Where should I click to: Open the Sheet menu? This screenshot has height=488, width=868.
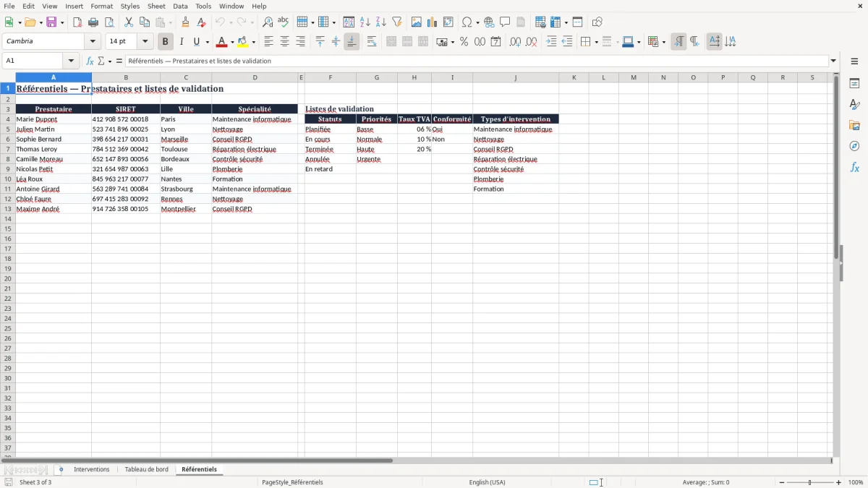click(156, 6)
